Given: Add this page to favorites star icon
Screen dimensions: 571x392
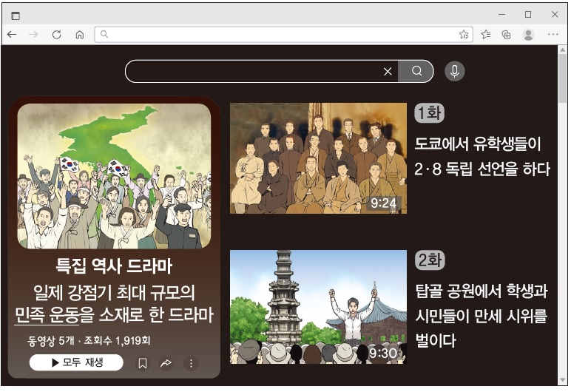Looking at the screenshot, I should pos(464,35).
